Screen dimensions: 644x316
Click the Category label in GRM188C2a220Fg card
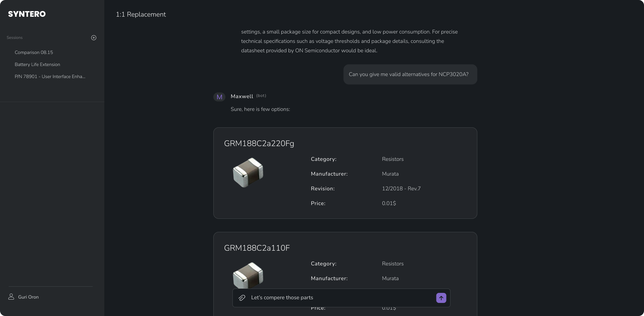[x=324, y=159]
